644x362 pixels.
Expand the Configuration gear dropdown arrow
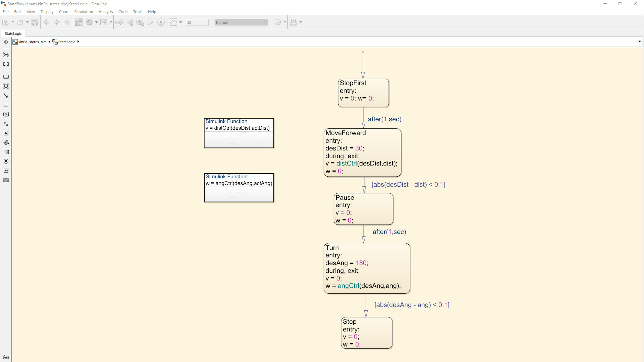pos(96,22)
